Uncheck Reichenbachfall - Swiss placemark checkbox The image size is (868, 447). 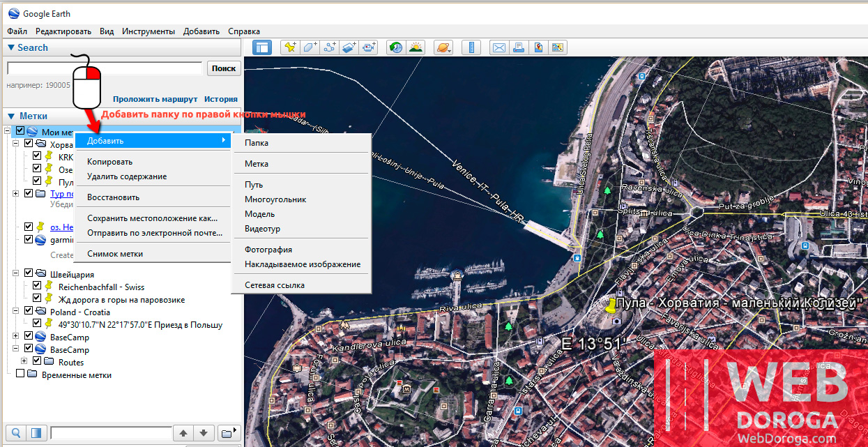[x=37, y=287]
